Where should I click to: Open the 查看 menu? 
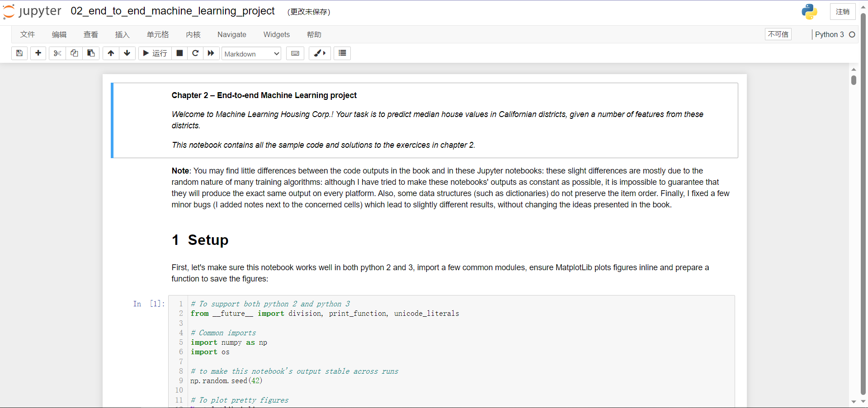91,34
